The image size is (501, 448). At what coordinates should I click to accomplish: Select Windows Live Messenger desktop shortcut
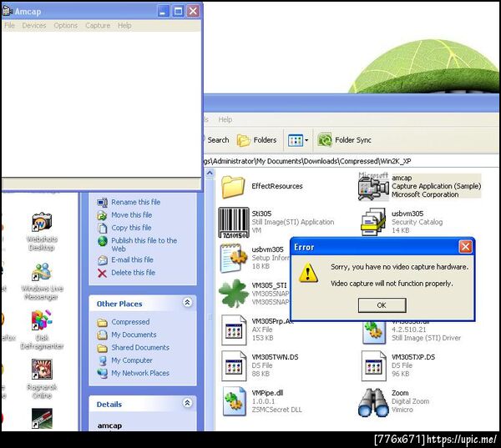(42, 281)
